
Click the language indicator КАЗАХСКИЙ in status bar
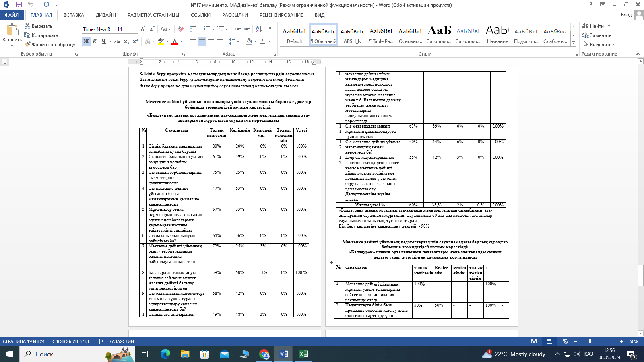pos(122,341)
